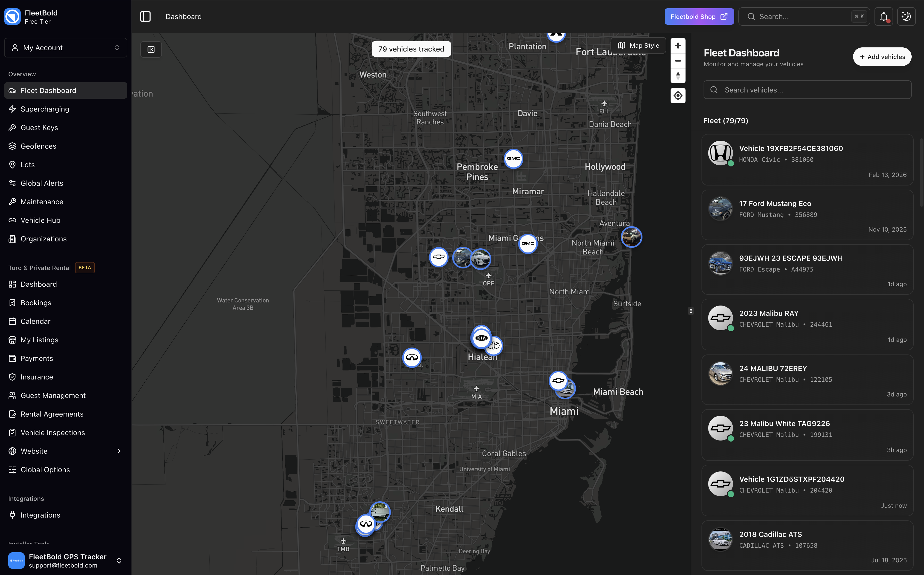Expand the My Account selector

pos(65,48)
